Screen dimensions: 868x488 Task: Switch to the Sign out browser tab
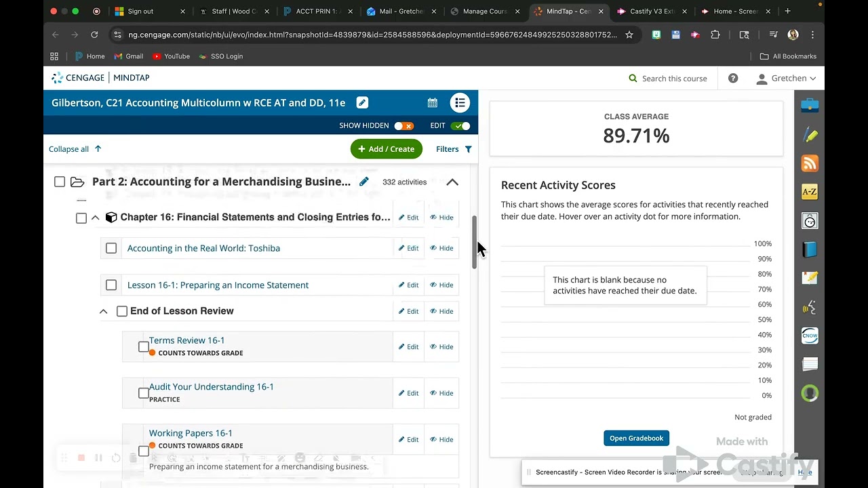click(x=149, y=12)
